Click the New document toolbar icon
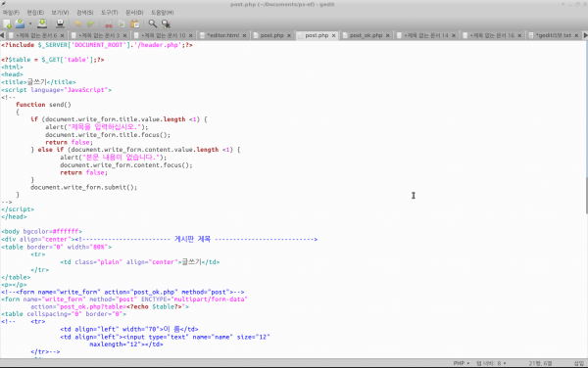 (x=7, y=23)
